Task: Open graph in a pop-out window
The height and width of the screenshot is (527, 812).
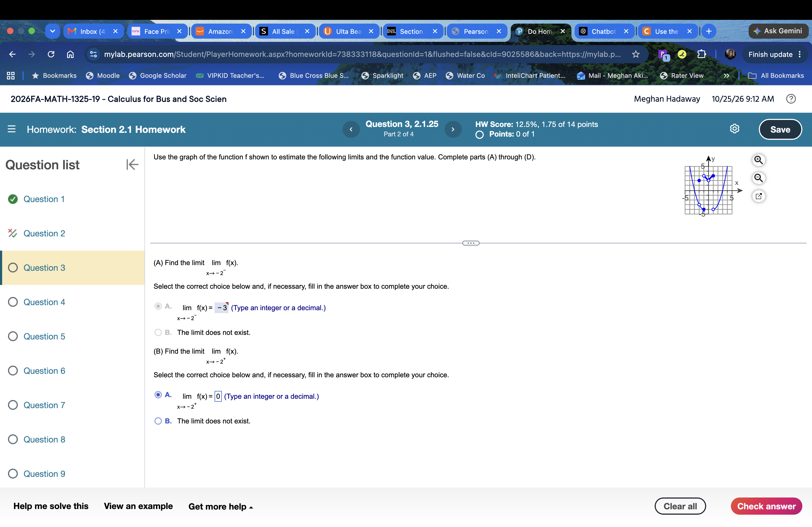Action: click(x=758, y=196)
